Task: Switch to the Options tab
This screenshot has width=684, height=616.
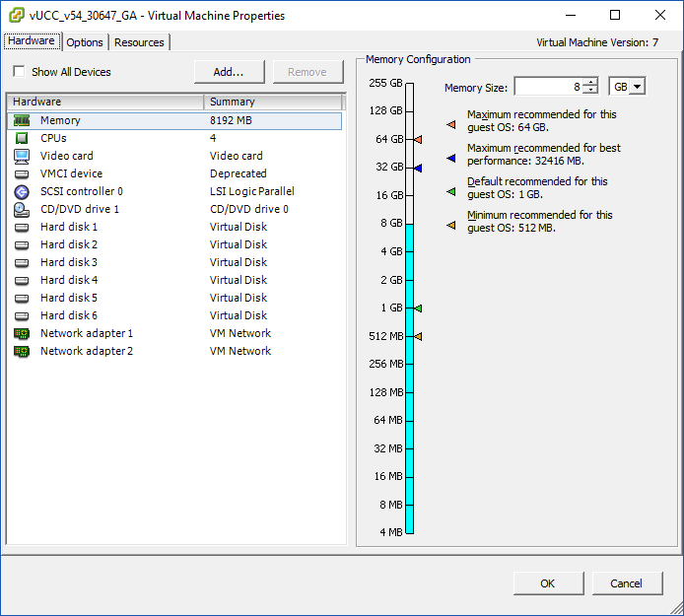Action: (x=85, y=42)
